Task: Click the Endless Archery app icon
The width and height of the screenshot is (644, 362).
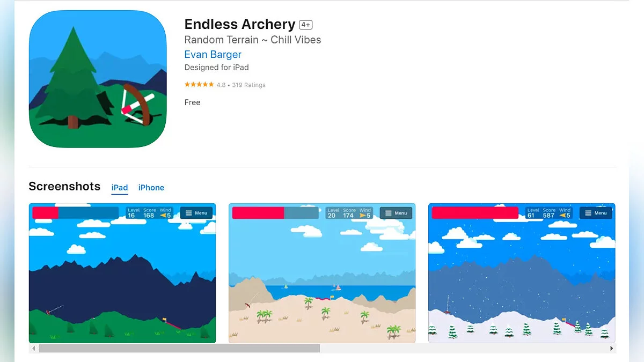Action: coord(98,79)
